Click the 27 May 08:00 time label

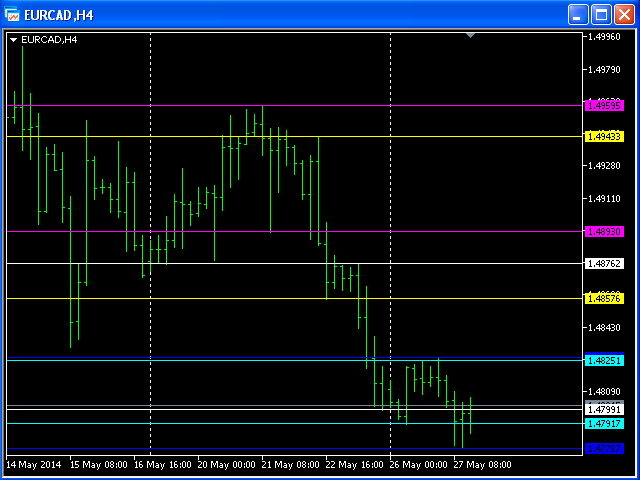483,465
